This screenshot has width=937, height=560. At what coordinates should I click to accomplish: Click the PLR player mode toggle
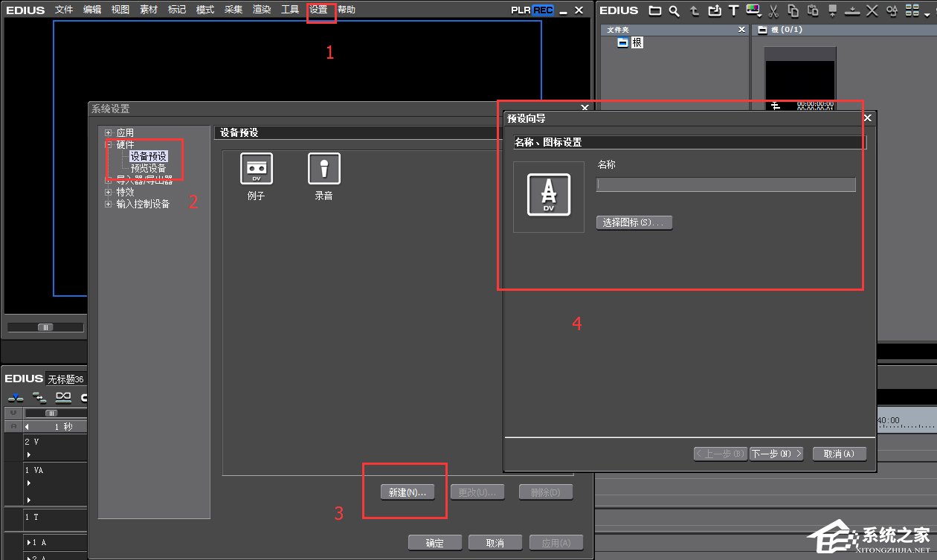coord(521,10)
